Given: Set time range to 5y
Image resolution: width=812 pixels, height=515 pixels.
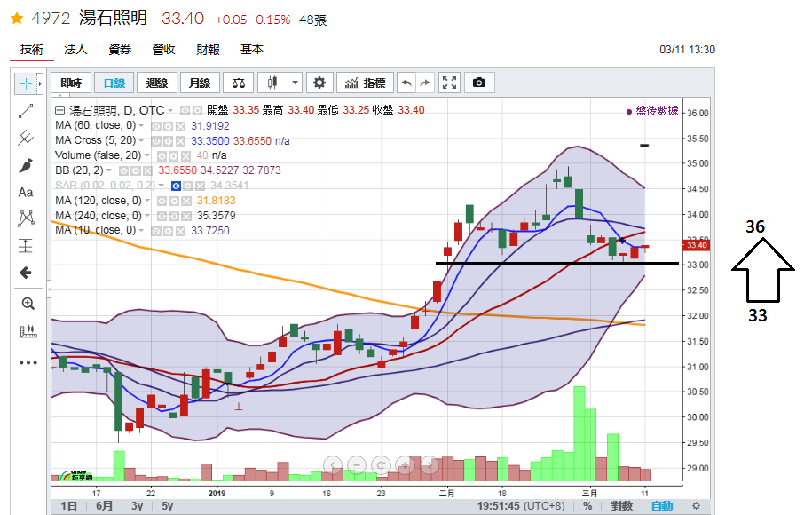Looking at the screenshot, I should coord(167,505).
